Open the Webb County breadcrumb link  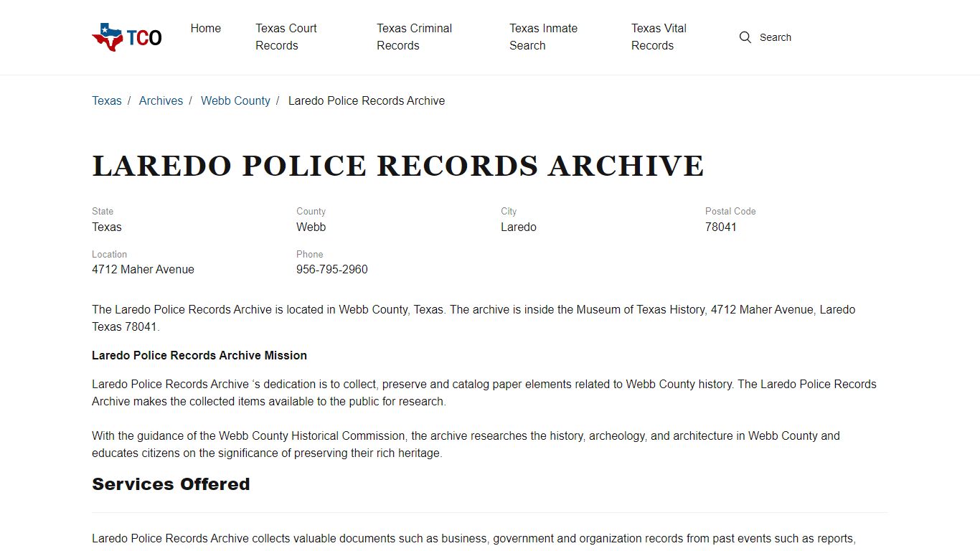tap(235, 101)
